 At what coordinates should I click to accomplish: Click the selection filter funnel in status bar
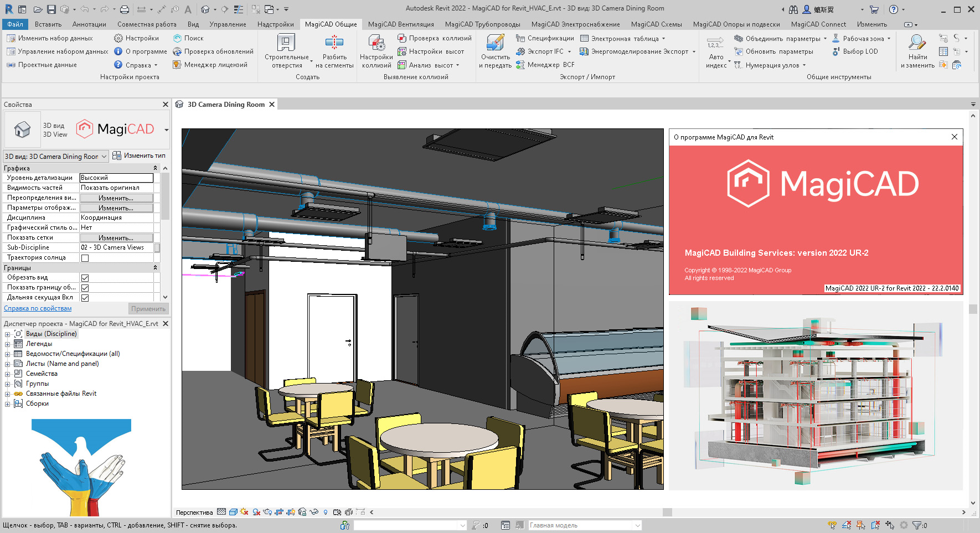(x=916, y=525)
